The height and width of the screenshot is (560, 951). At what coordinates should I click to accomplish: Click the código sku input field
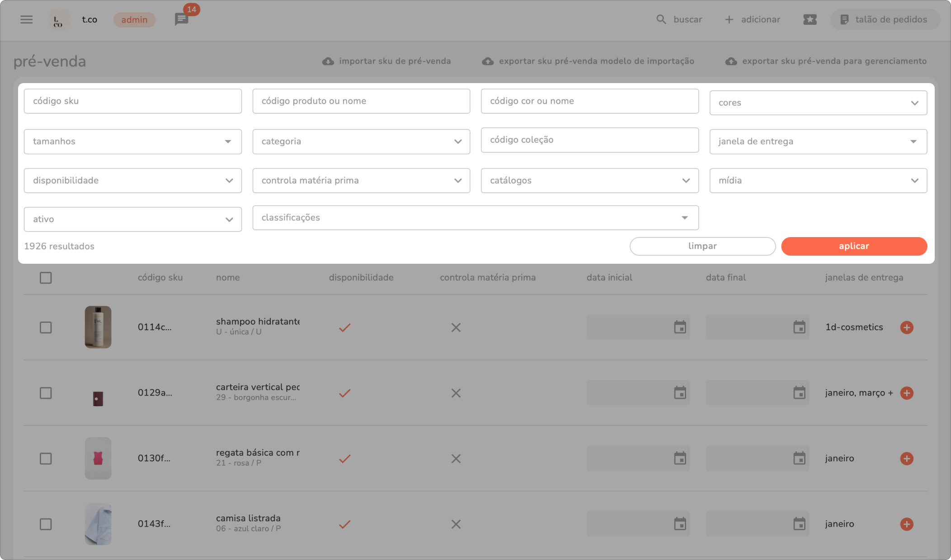[132, 101]
